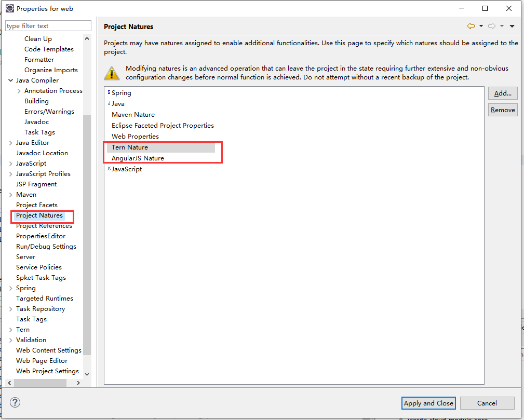Screen dimensions: 524x420
Task: Select Service Policies in the tree
Action: 39,267
